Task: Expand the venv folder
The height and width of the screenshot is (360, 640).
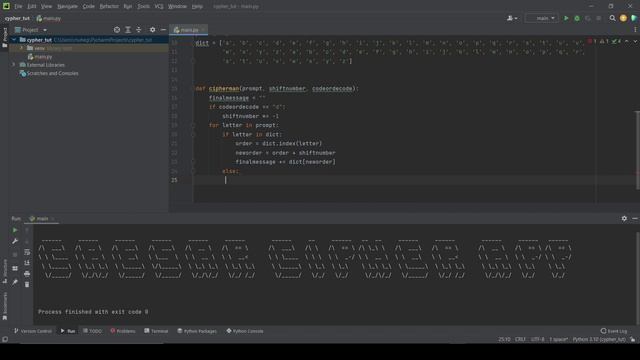Action: pos(22,48)
